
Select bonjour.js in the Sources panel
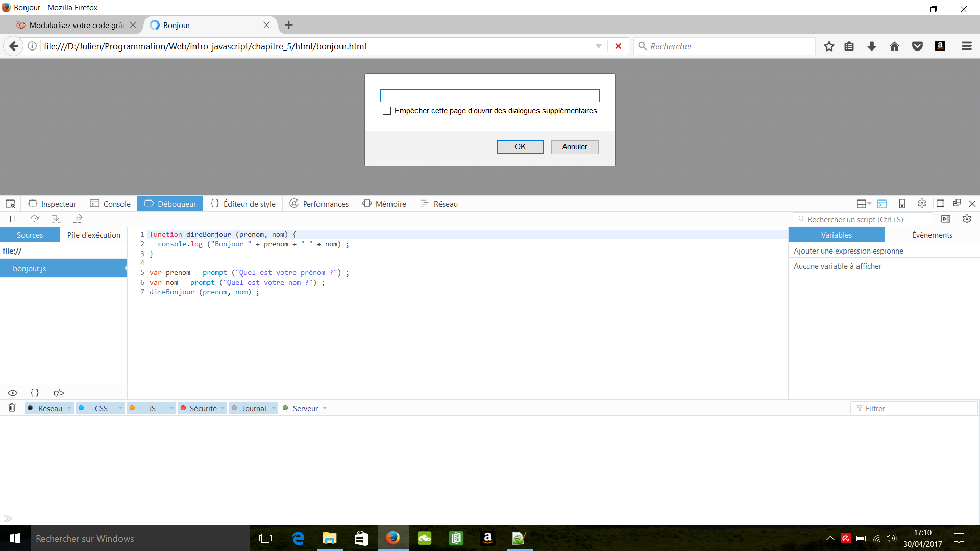pyautogui.click(x=29, y=268)
